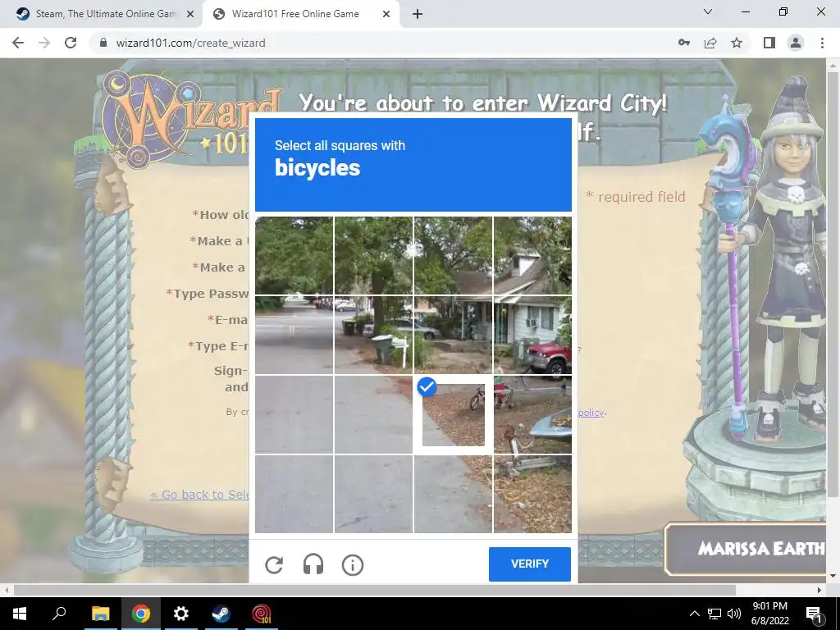Open the tab search chevron

pos(708,11)
